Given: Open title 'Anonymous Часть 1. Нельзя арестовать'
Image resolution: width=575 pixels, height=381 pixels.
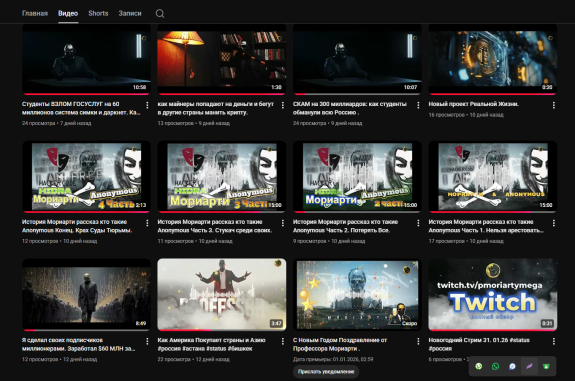Looking at the screenshot, I should 486,226.
